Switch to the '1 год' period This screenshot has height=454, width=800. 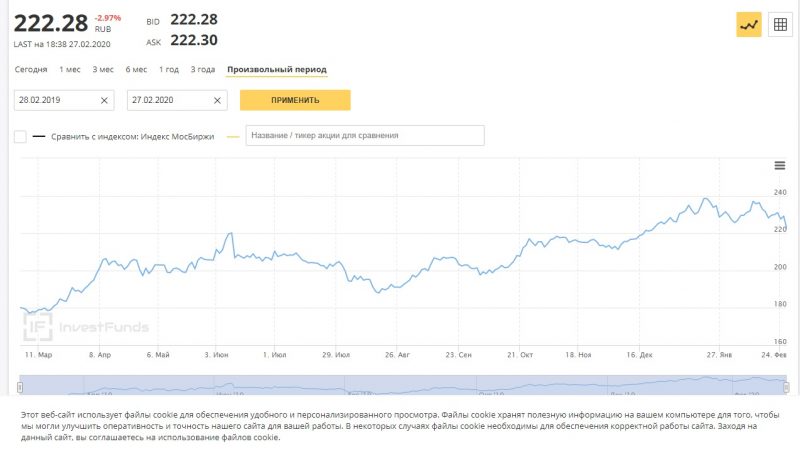tap(169, 69)
